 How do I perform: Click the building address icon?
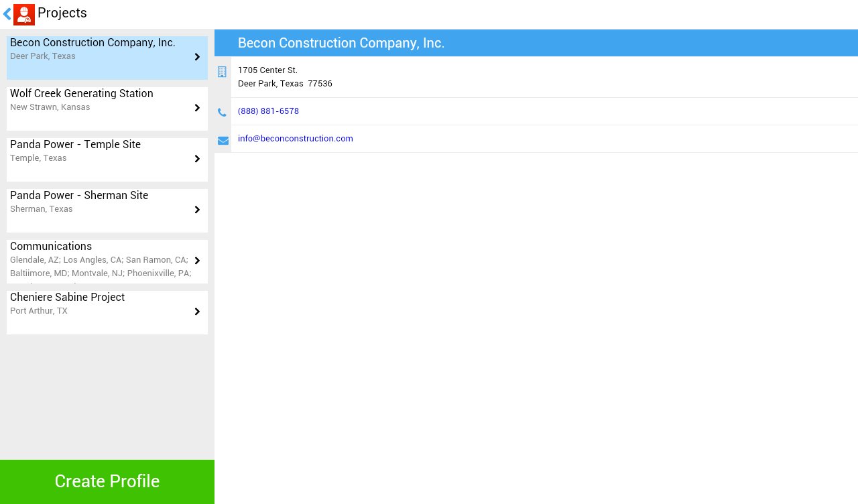223,72
